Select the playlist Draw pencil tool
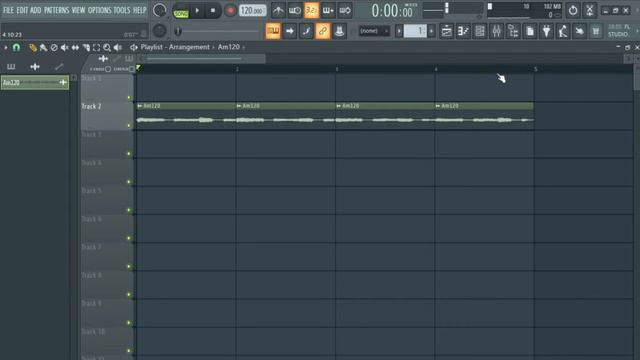Viewport: 640px width, 360px height. pyautogui.click(x=33, y=48)
